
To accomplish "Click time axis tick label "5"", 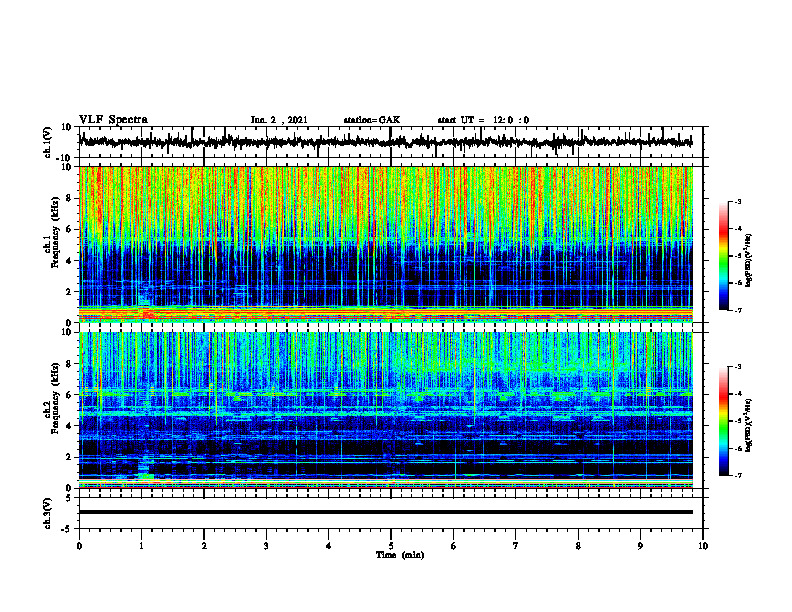I will click(391, 546).
